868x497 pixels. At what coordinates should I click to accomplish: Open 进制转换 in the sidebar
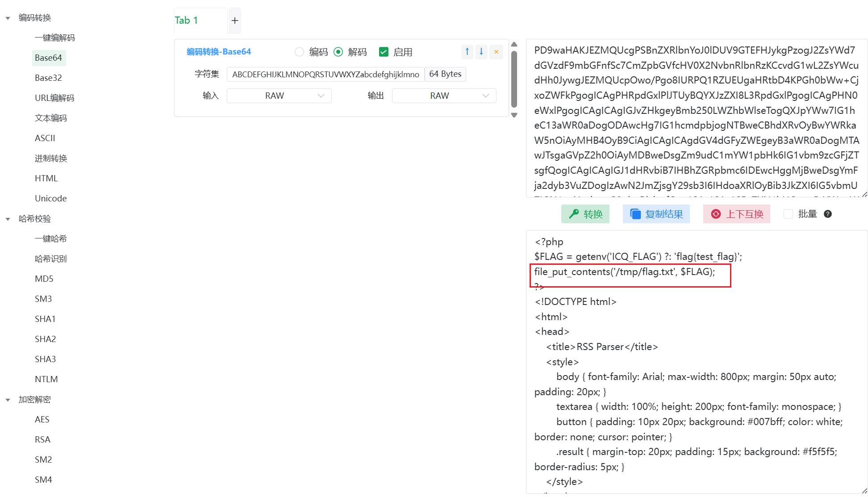click(51, 159)
